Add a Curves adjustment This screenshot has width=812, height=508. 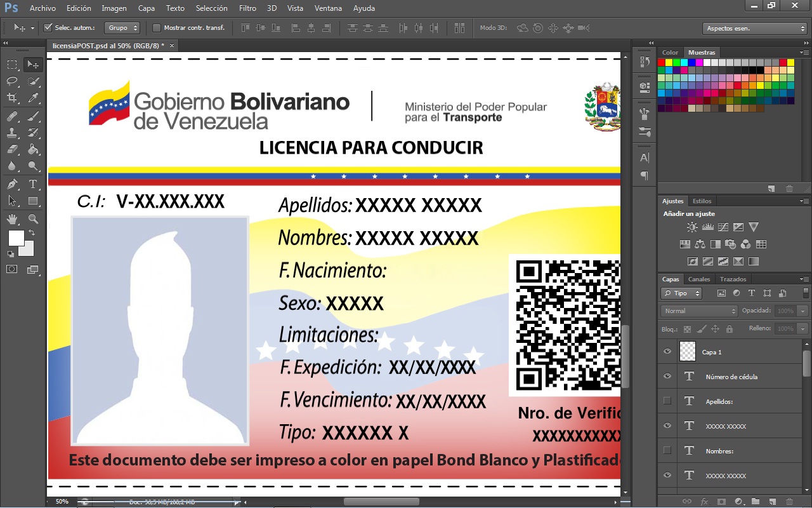tap(723, 227)
